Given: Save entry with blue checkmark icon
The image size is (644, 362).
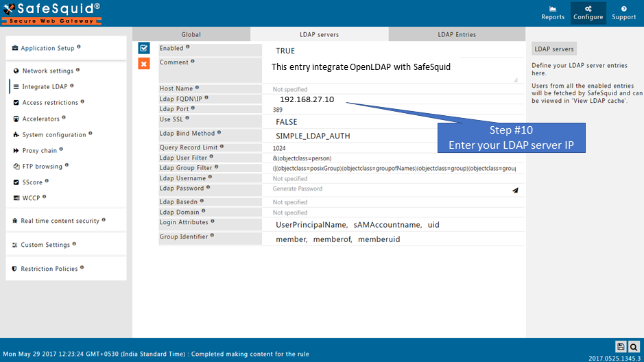Looking at the screenshot, I should [144, 48].
